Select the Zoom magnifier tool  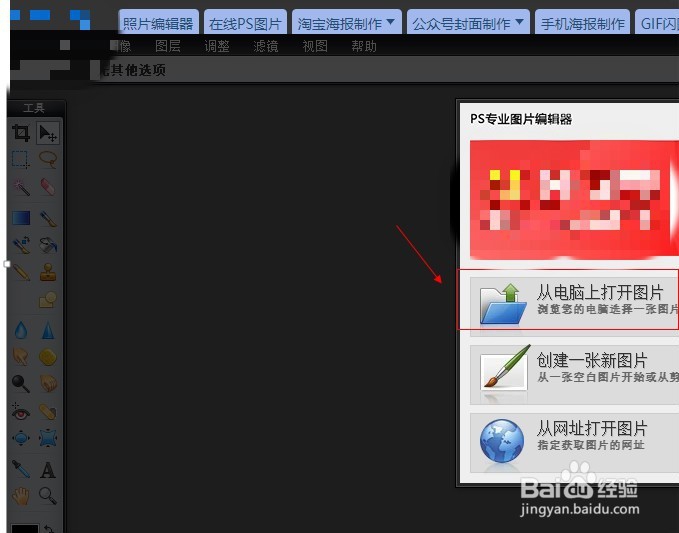point(48,496)
